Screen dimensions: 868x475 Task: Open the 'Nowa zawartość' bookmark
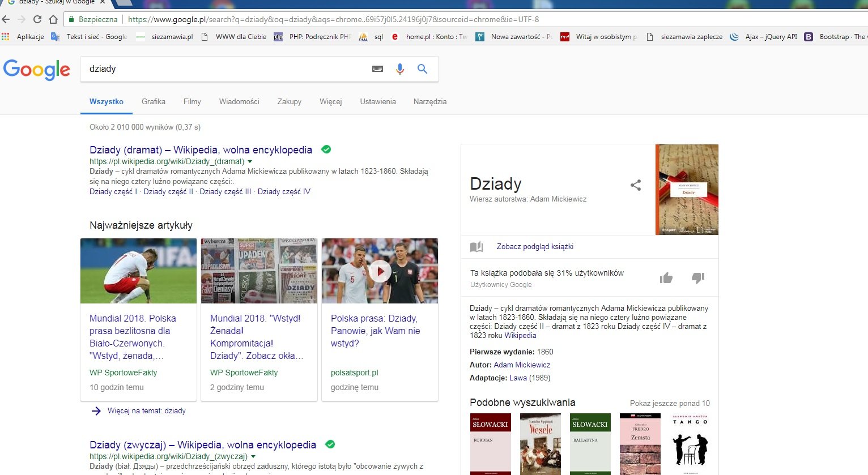pyautogui.click(x=514, y=37)
